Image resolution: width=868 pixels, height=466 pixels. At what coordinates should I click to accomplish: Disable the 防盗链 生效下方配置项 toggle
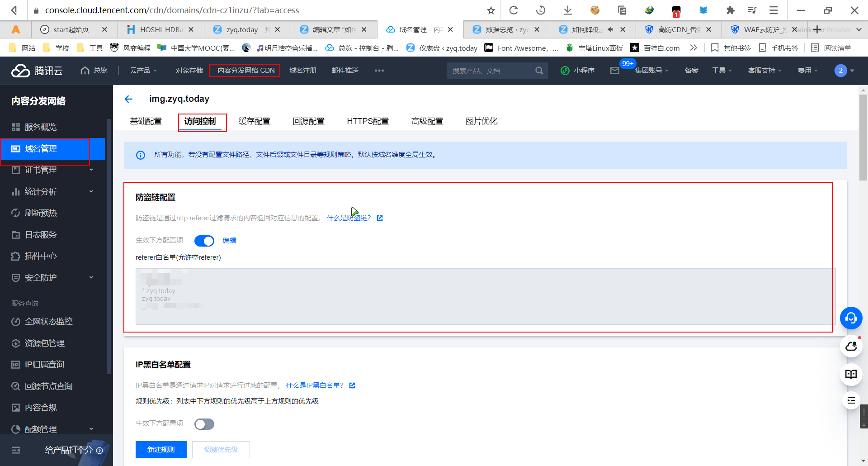pos(204,241)
